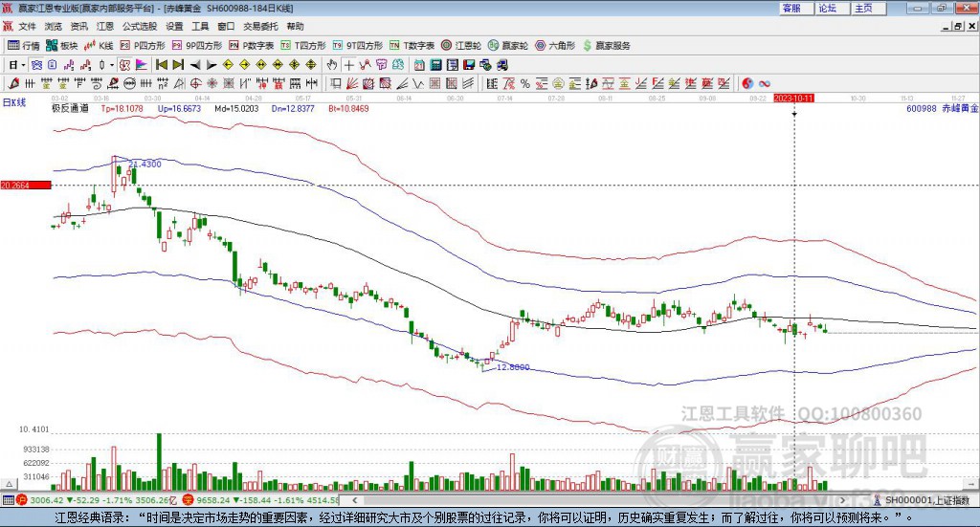Expand the 日 period dropdown arrow
The image size is (980, 527).
click(23, 65)
